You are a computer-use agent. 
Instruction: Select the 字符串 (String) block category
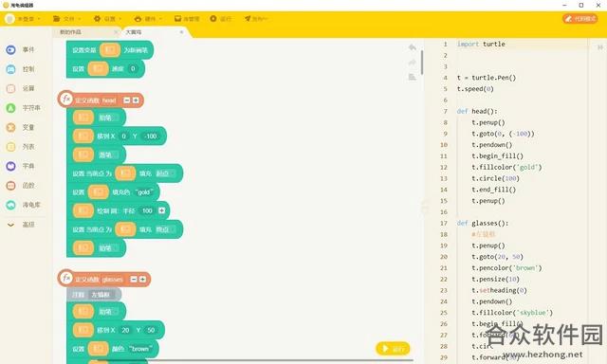23,108
